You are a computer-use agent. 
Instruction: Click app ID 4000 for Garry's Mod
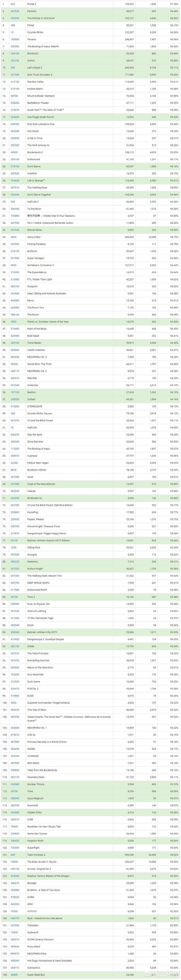[13, 237]
